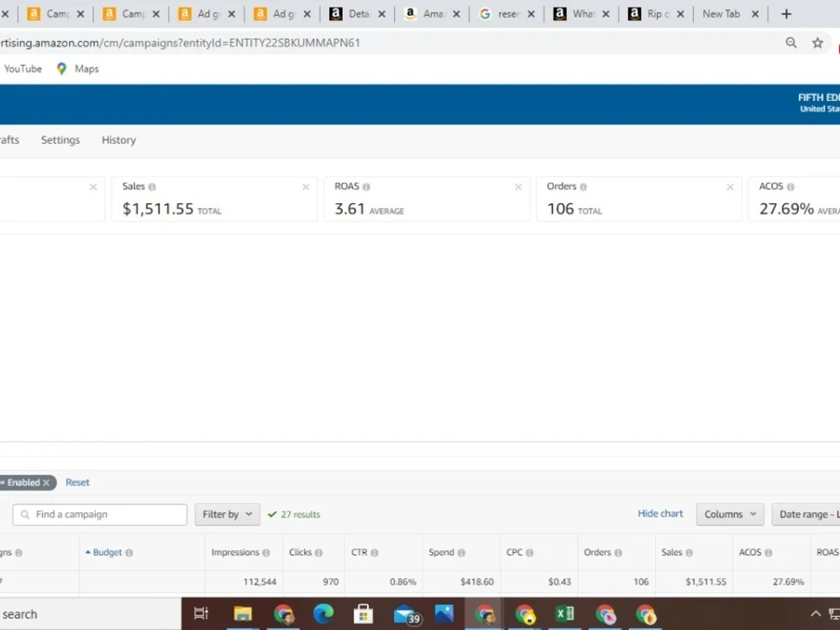Click the 3.61 ROAS average value
Viewport: 840px width, 630px height.
tap(349, 209)
